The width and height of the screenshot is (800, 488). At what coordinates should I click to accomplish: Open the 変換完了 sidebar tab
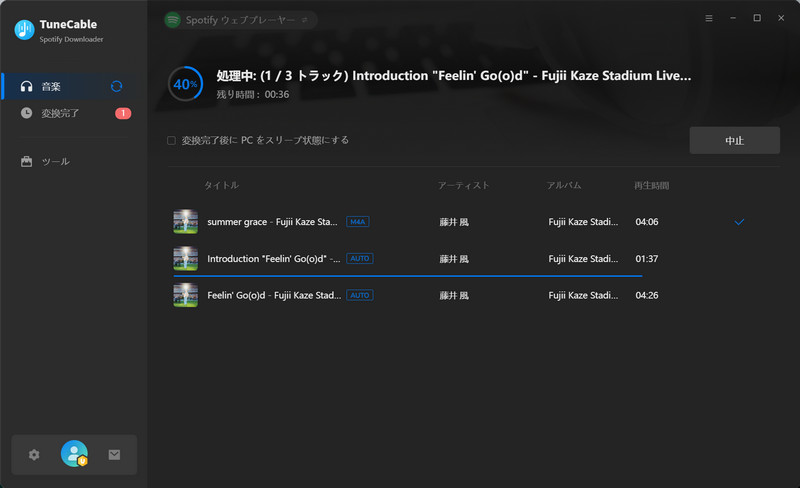pos(71,113)
